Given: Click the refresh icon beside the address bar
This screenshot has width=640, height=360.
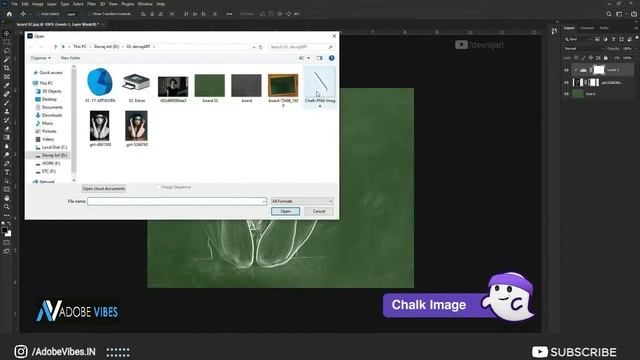Looking at the screenshot, I should [261, 47].
